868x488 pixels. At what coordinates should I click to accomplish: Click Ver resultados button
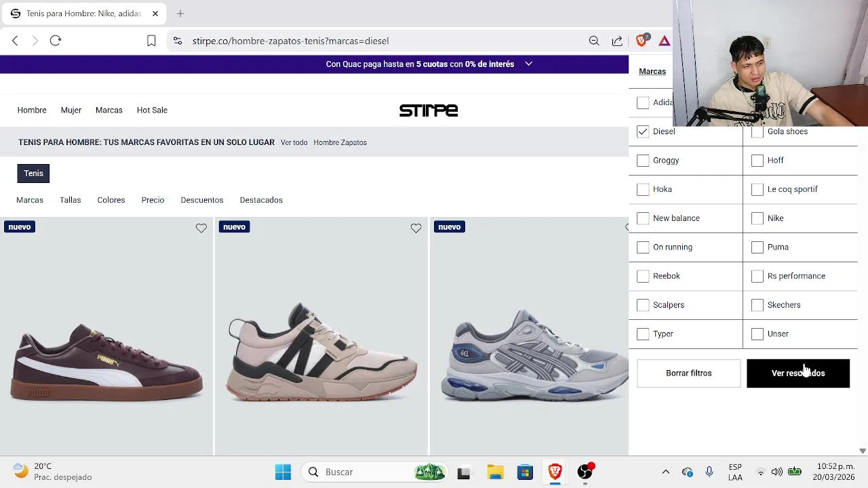(798, 373)
